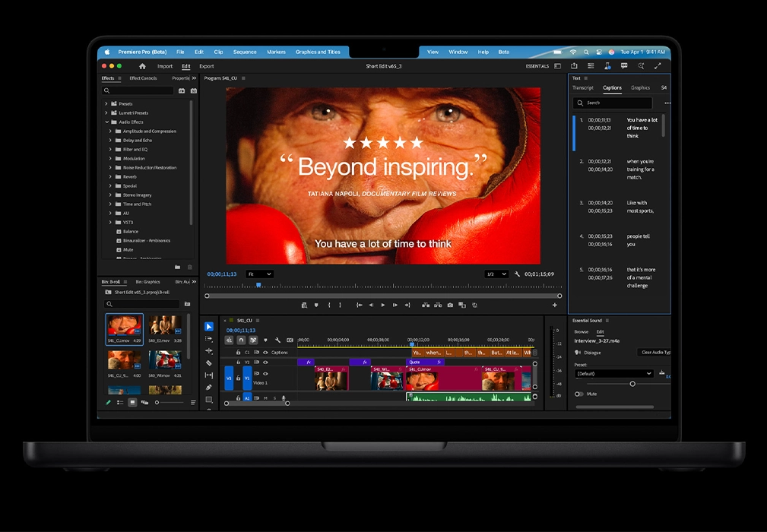The height and width of the screenshot is (532, 767).
Task: Select the Pen tool in timeline toolbar
Action: 209,388
